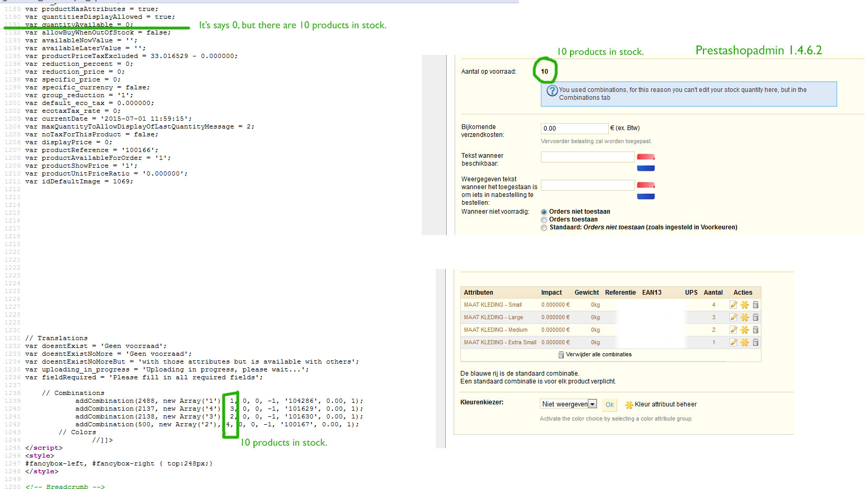The height and width of the screenshot is (489, 868).
Task: Click the MAAT KLEDING - Large row name
Action: pos(493,317)
